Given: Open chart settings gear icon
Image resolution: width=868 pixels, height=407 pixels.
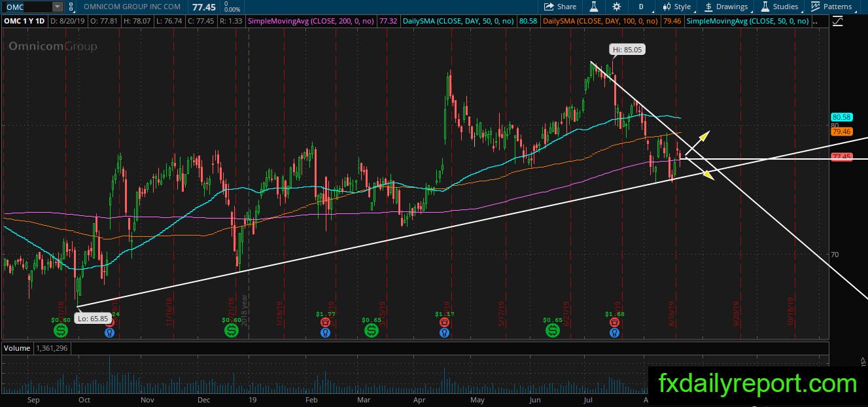Looking at the screenshot, I should [616, 7].
